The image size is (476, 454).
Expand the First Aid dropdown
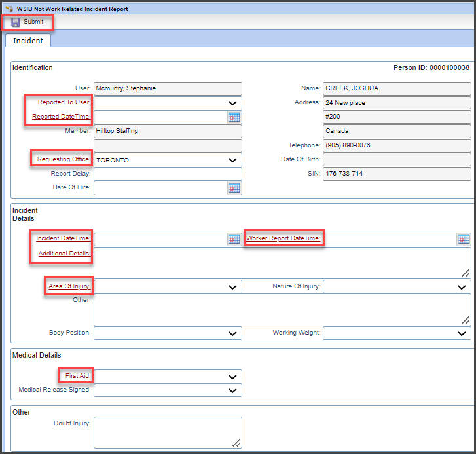[232, 377]
